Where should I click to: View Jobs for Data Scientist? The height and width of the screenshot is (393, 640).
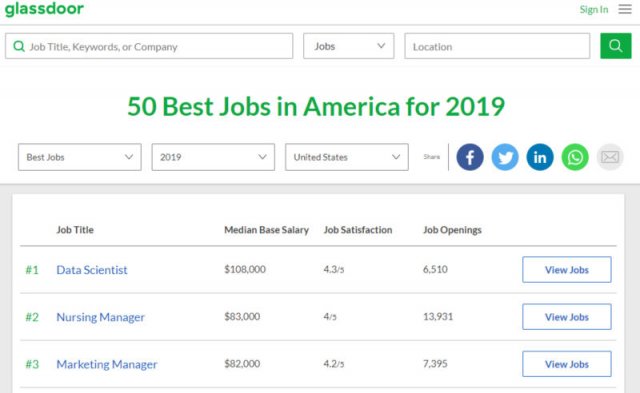(x=567, y=269)
